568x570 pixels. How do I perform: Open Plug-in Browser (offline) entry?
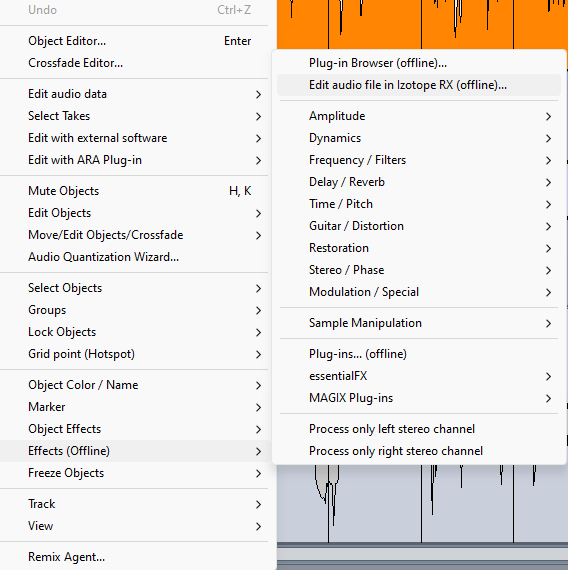pyautogui.click(x=419, y=63)
